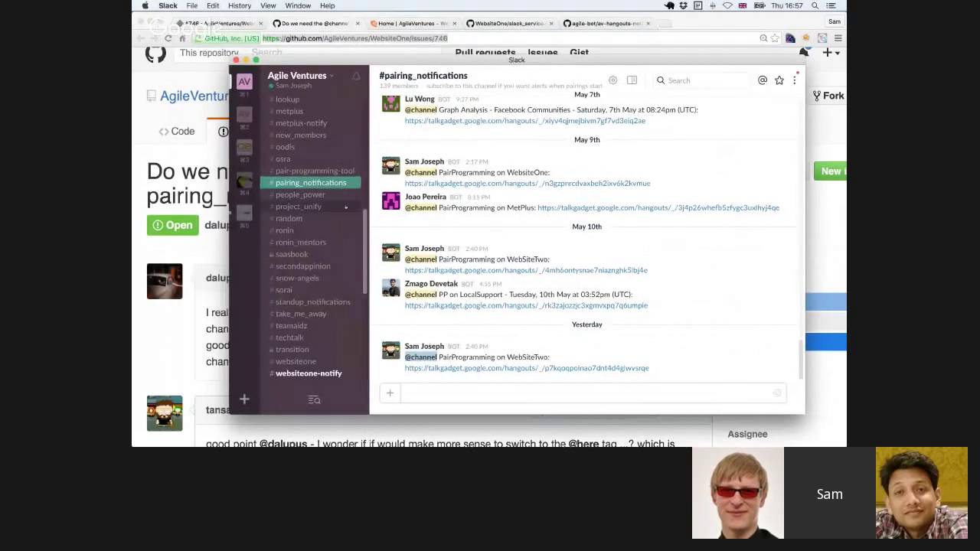This screenshot has width=980, height=551.
Task: Click Sam Joseph's avatar on May 9th message
Action: (391, 166)
